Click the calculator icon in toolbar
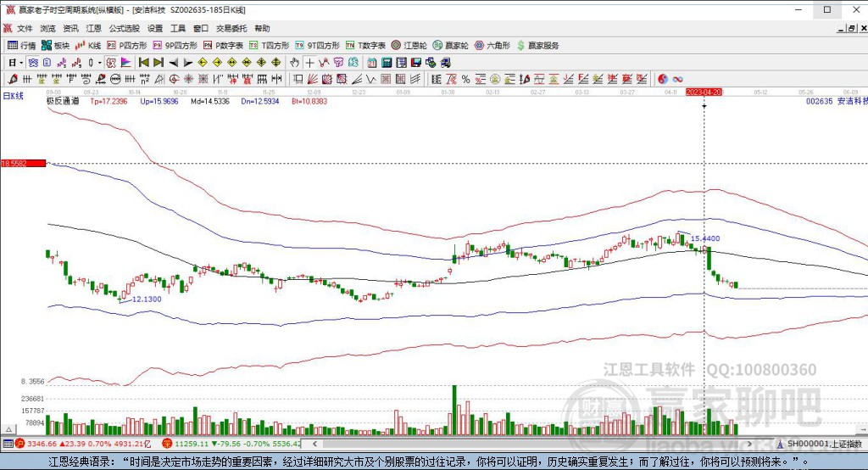 tap(387, 62)
